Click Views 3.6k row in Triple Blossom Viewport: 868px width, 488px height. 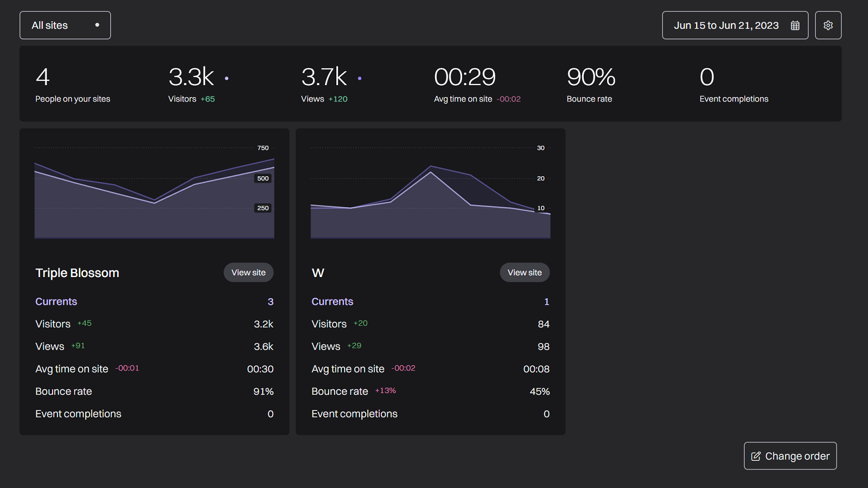[x=154, y=346]
